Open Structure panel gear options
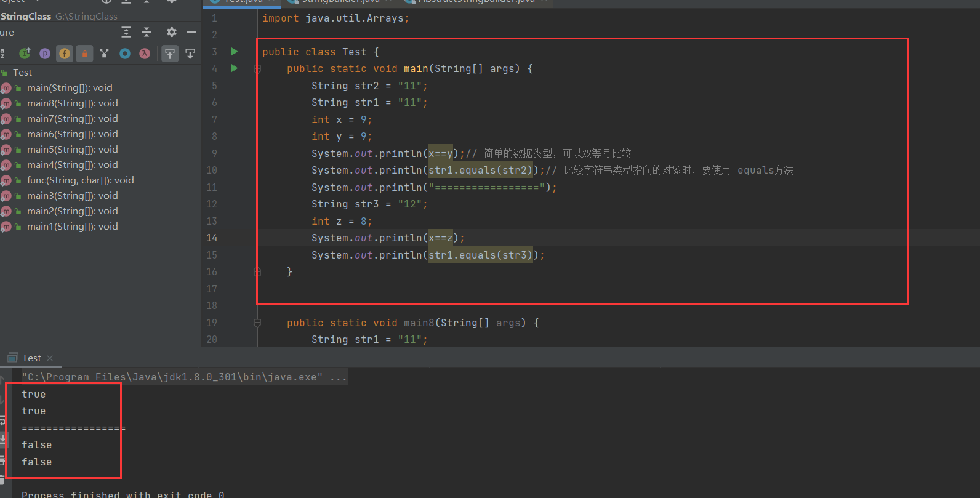Image resolution: width=980 pixels, height=498 pixels. 172,32
